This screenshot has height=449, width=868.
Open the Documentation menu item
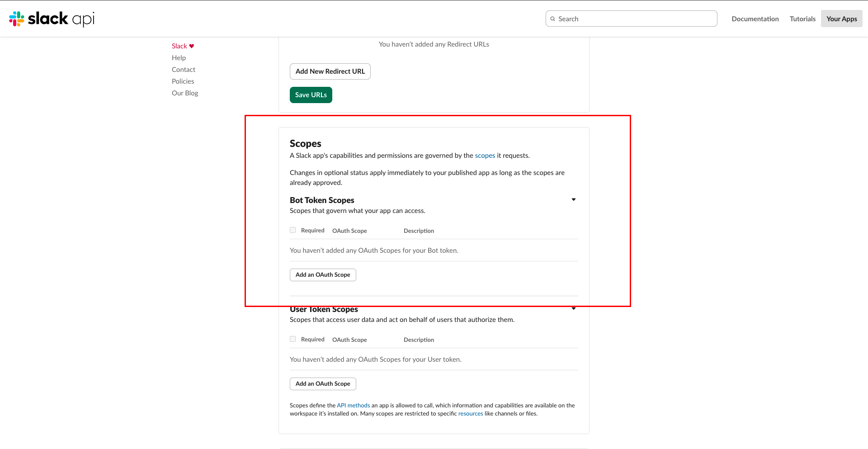pos(755,19)
